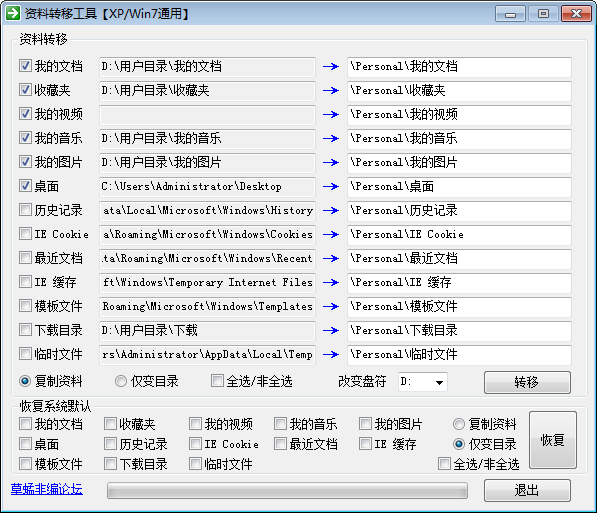Select 复制资料 radio in restore section

(459, 424)
